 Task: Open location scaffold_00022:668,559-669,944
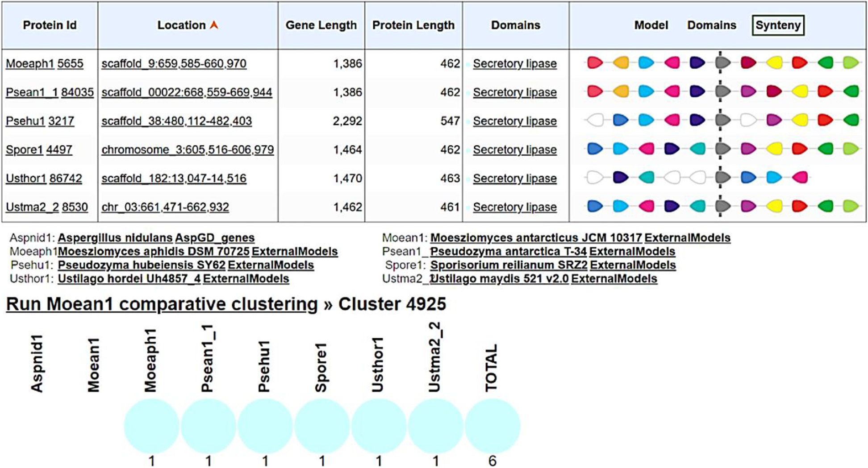187,92
